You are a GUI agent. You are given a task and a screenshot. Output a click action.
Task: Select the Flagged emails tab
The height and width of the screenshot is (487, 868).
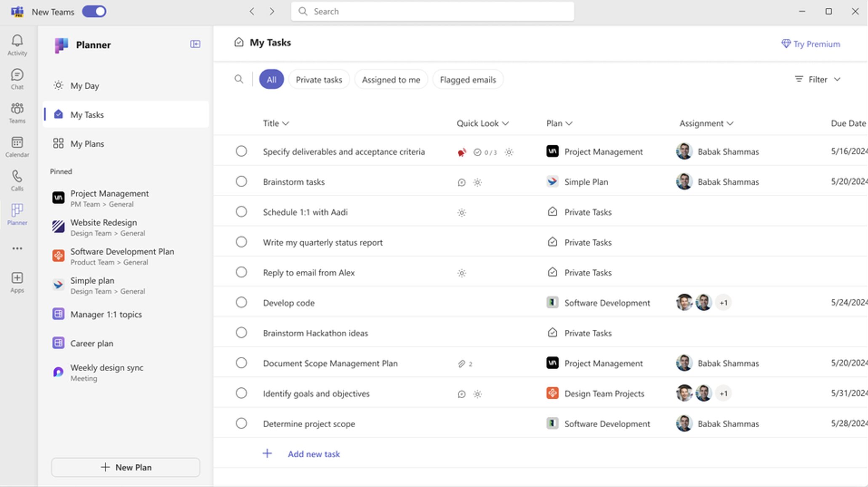tap(467, 79)
